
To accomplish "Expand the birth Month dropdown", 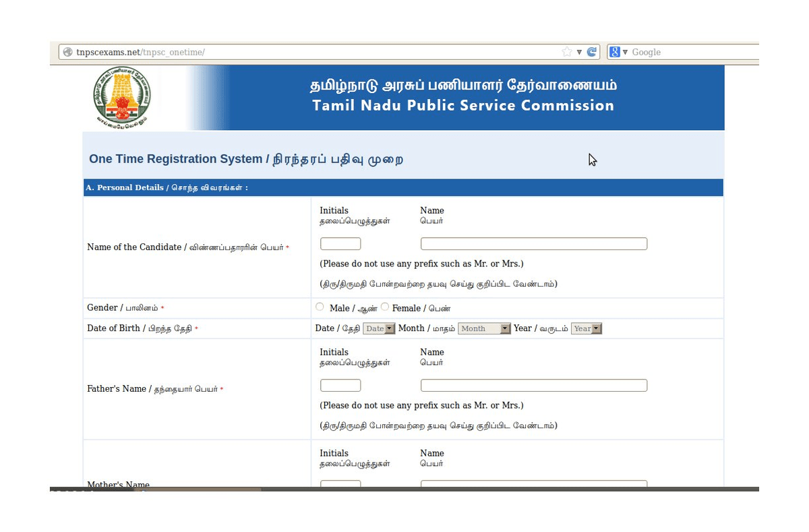I will 485,328.
